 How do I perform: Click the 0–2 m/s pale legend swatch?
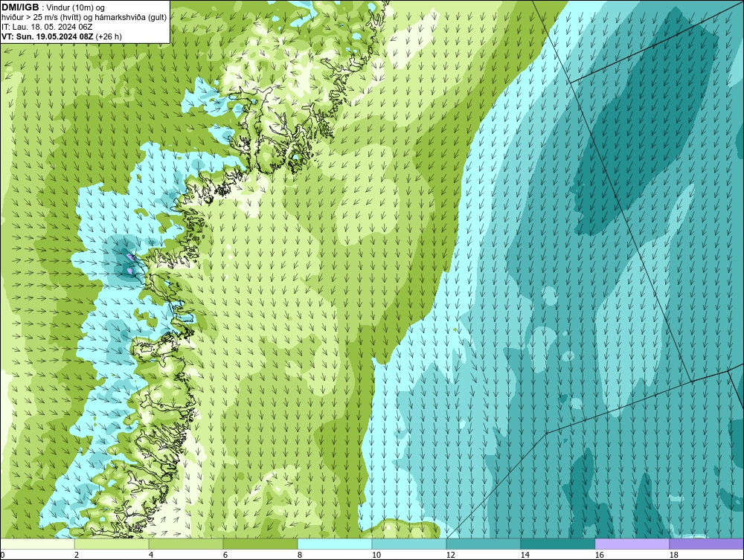coord(37,544)
